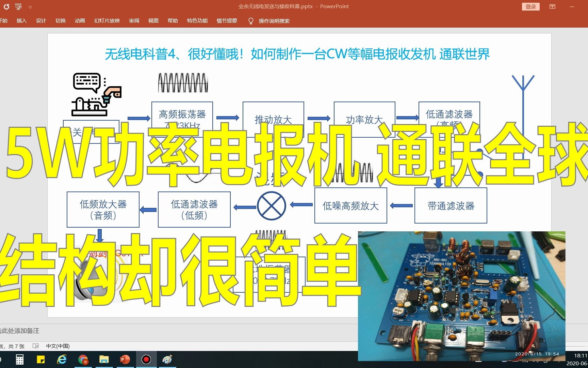
Task: Open the 幻灯片放映 tab
Action: (107, 21)
